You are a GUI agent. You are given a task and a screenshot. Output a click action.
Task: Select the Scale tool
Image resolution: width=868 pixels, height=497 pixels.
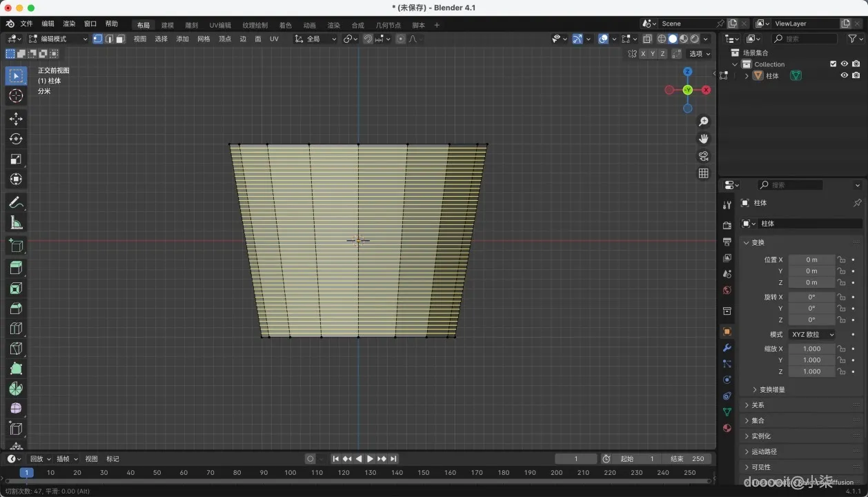pos(16,159)
